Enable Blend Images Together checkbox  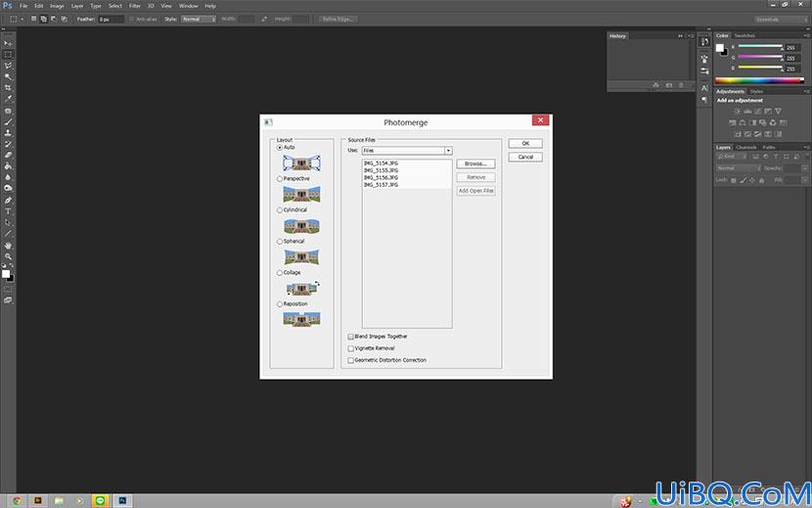click(350, 337)
